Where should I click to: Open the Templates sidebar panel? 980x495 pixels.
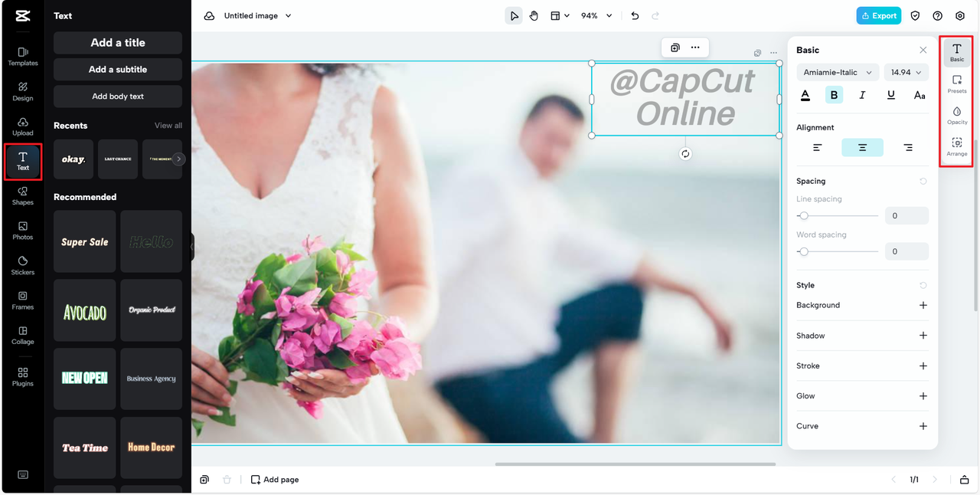point(23,57)
